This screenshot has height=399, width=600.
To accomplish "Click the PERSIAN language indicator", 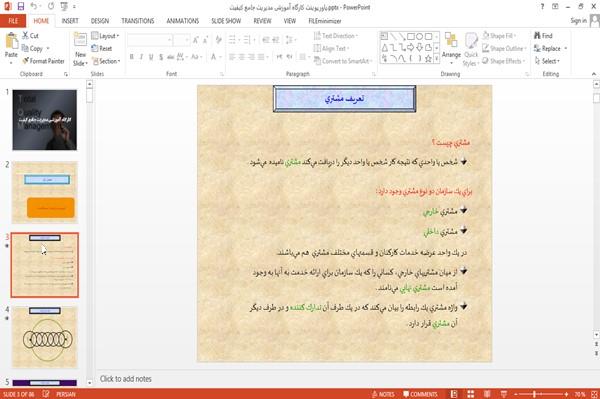I will coord(66,394).
